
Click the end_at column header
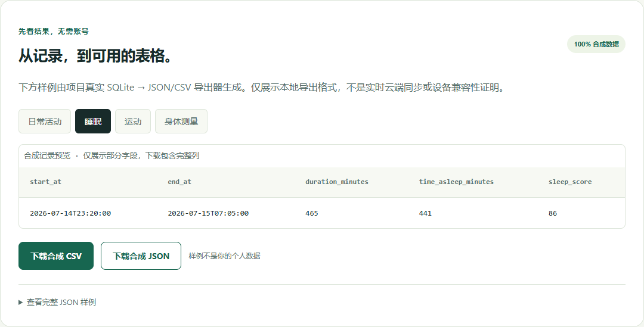179,182
